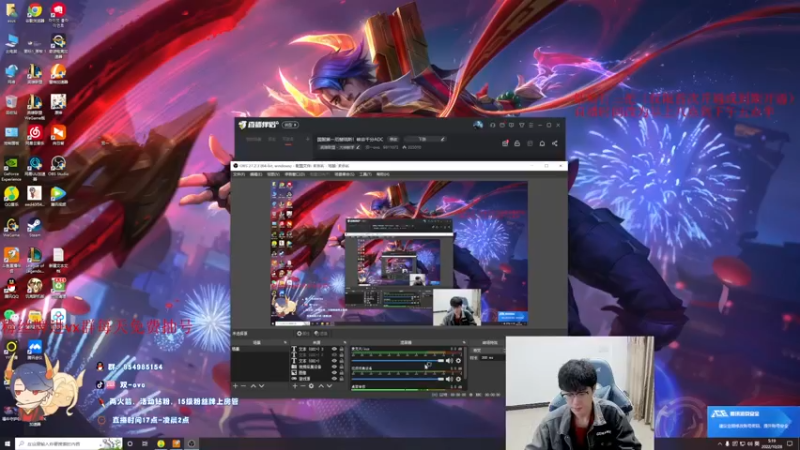Image resolution: width=800 pixels, height=450 pixels.
Task: Lock the 文本 (GDI+) 3 source
Action: (x=341, y=349)
